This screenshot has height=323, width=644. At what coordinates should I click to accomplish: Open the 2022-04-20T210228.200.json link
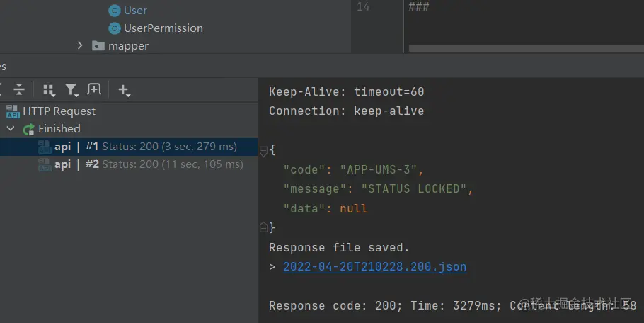coord(374,267)
